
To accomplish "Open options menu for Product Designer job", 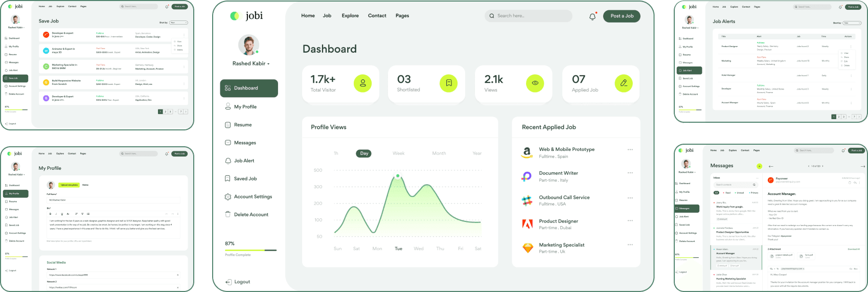I will [x=630, y=221].
